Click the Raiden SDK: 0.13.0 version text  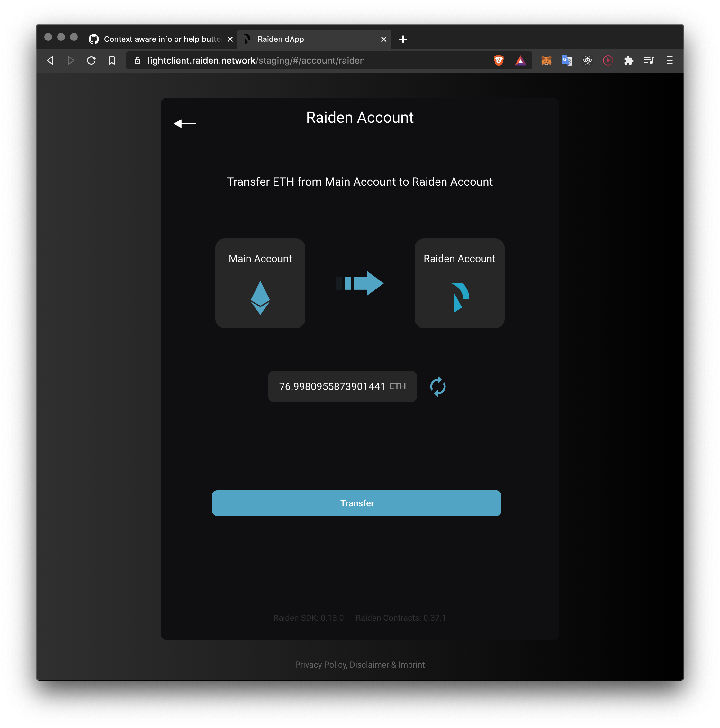(308, 618)
